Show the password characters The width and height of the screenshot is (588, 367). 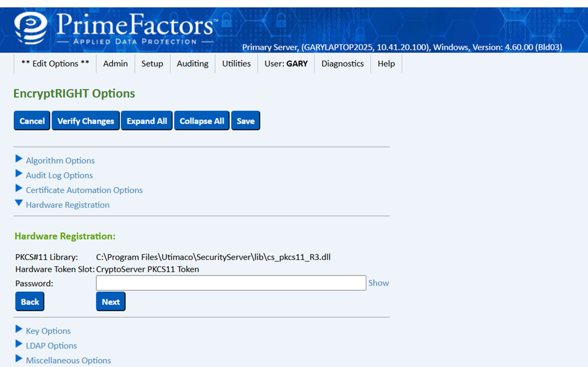tap(378, 283)
